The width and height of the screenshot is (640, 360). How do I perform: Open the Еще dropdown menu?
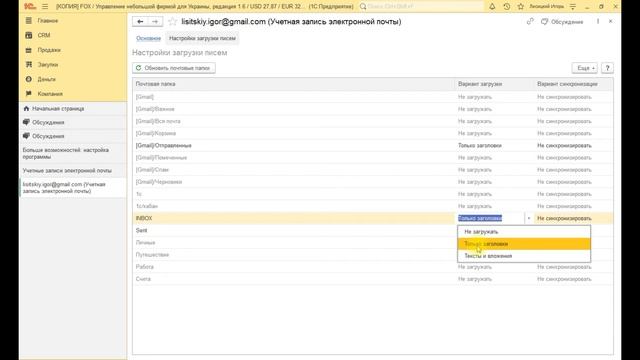click(x=585, y=68)
